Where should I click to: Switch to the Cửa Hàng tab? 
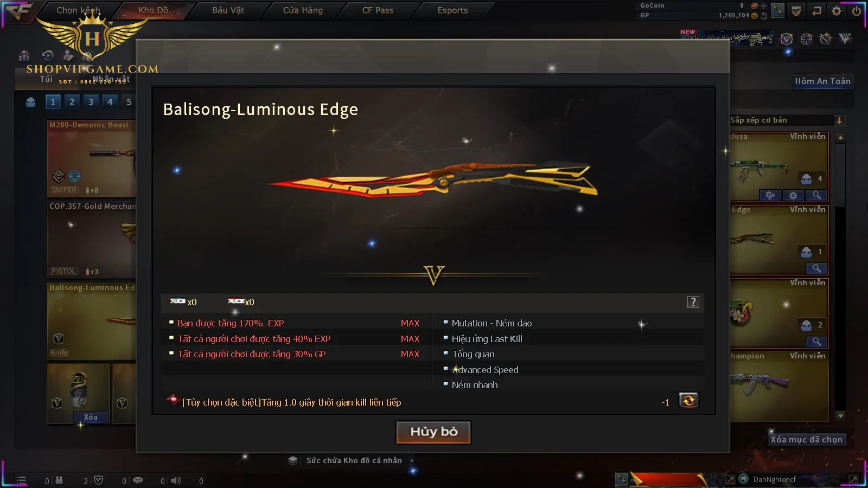(x=303, y=10)
